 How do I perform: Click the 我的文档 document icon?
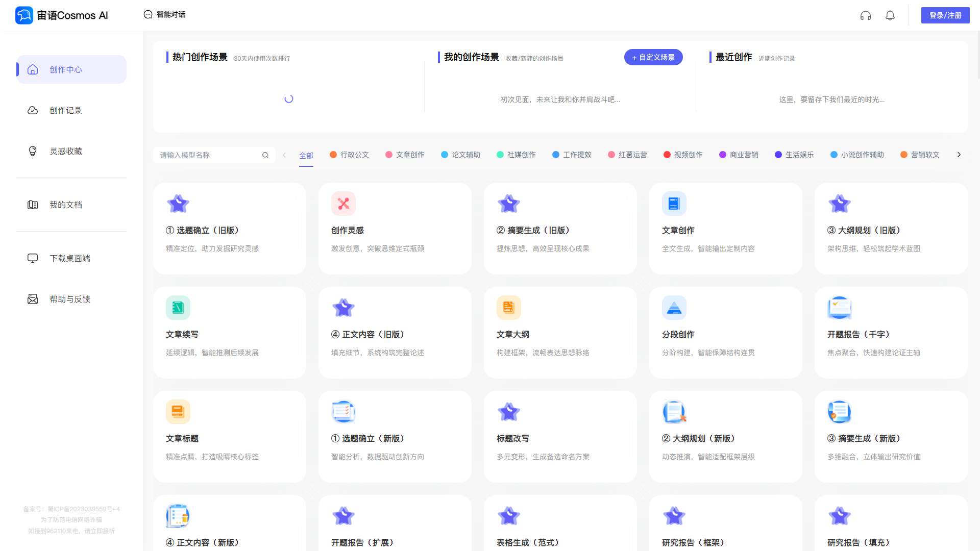tap(33, 205)
